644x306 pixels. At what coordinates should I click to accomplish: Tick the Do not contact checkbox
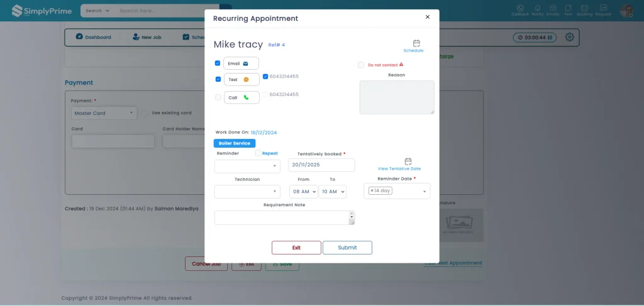pyautogui.click(x=361, y=65)
